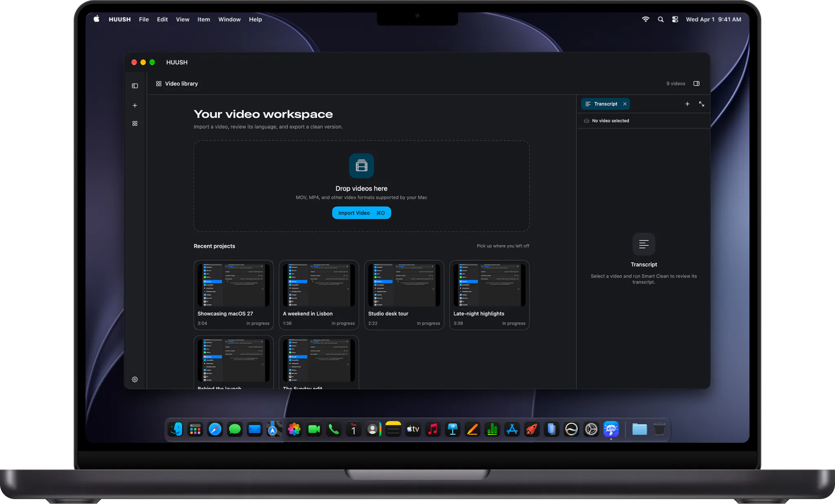Expand the transcript panel to full size
Image resolution: width=835 pixels, height=504 pixels.
coord(702,104)
